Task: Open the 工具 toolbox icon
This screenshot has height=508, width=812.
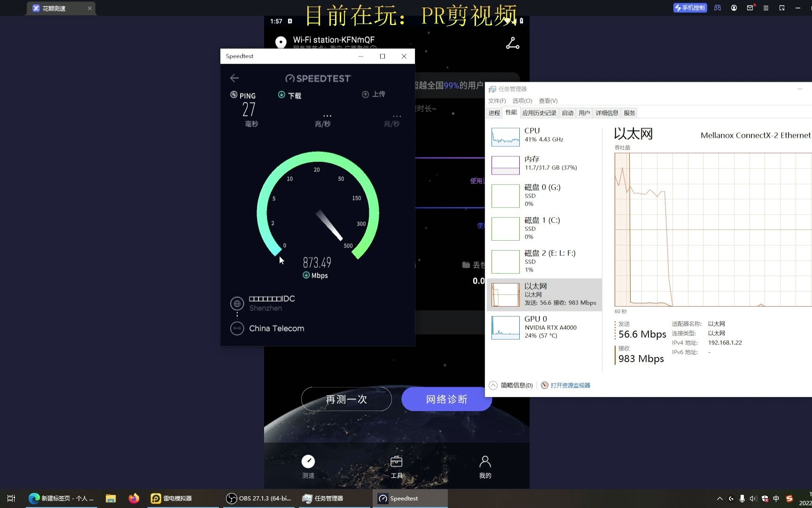Action: (397, 461)
